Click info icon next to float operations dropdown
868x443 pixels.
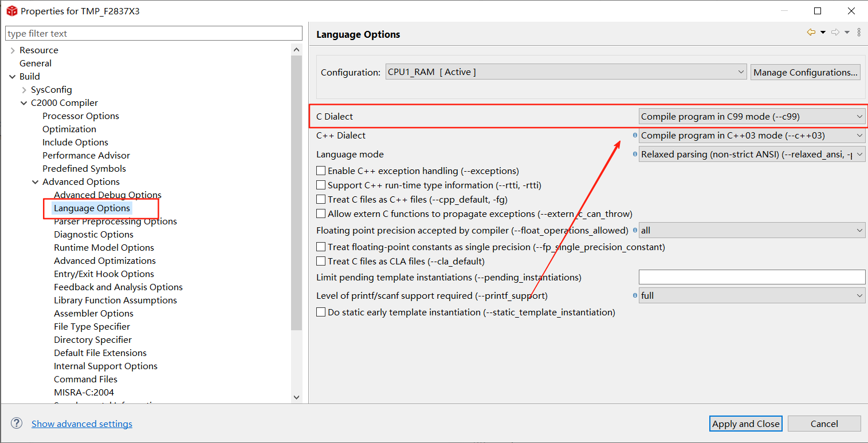tap(635, 231)
